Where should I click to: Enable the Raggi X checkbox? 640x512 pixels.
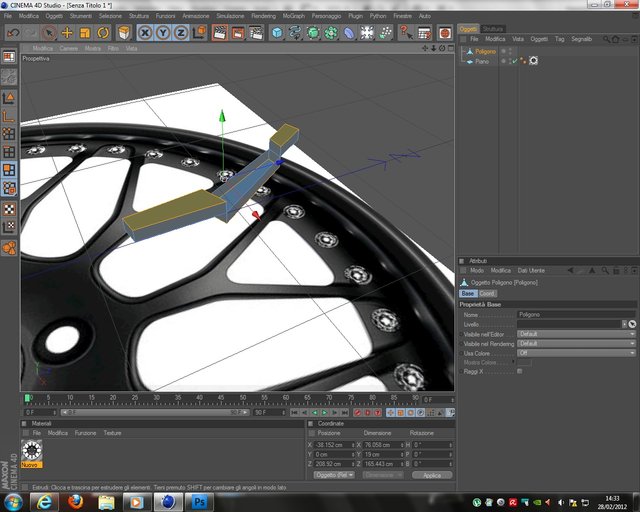[520, 371]
